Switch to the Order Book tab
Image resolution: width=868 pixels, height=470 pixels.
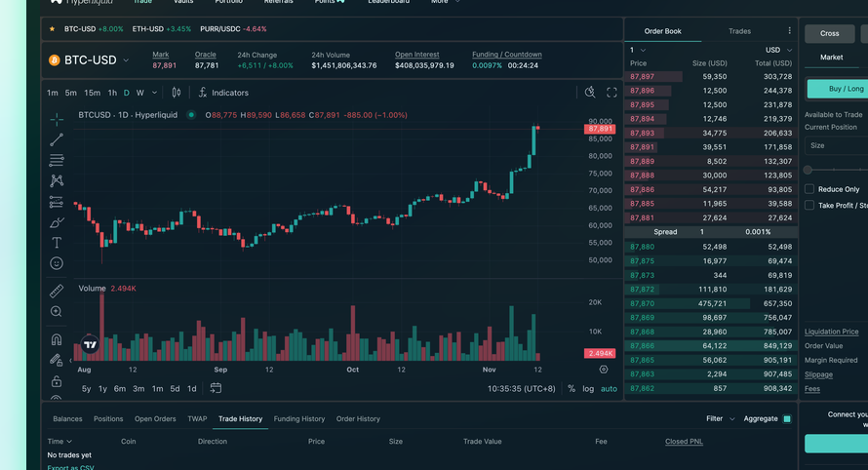point(662,31)
